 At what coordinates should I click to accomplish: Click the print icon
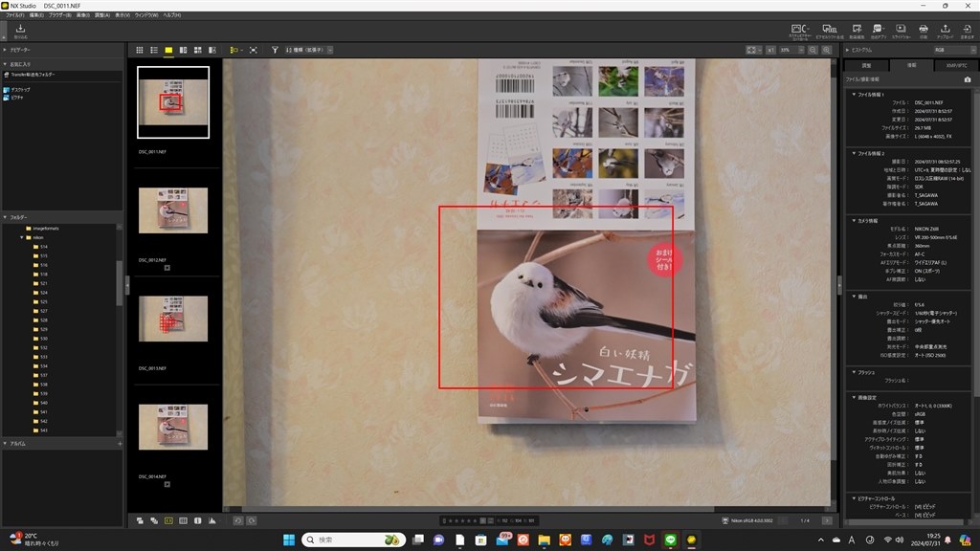(x=924, y=32)
